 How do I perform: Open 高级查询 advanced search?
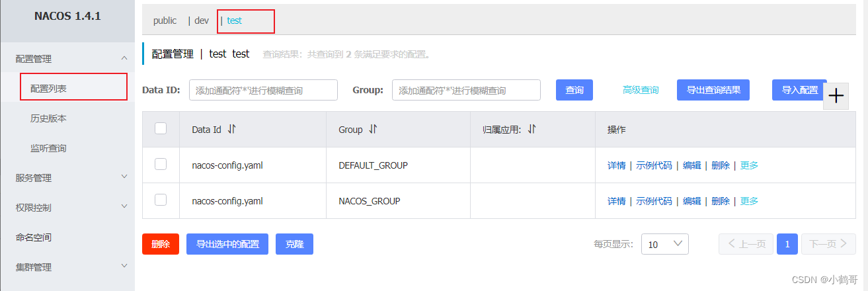[641, 90]
